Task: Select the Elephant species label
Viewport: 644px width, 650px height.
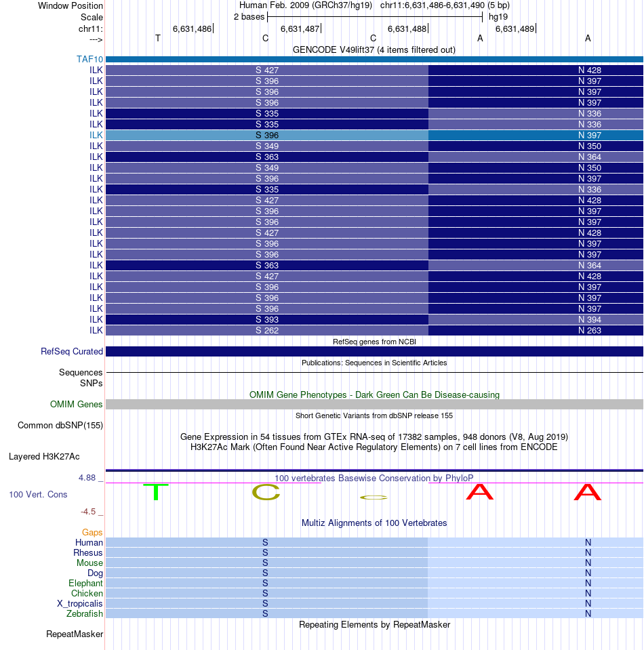Action: tap(85, 583)
